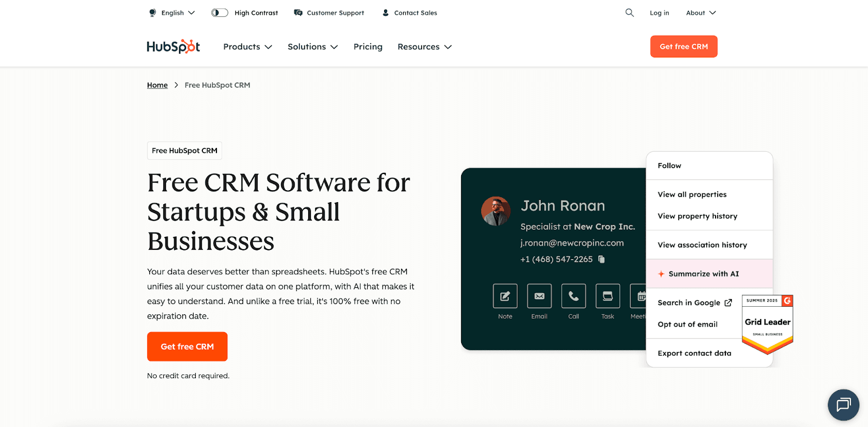Expand the English language dropdown
This screenshot has width=868, height=427.
178,12
